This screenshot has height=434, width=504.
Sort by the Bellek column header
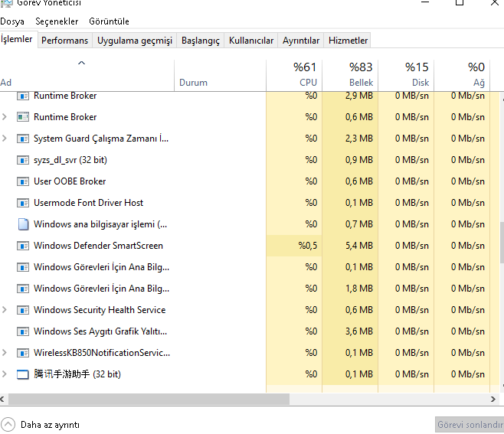tap(350, 75)
